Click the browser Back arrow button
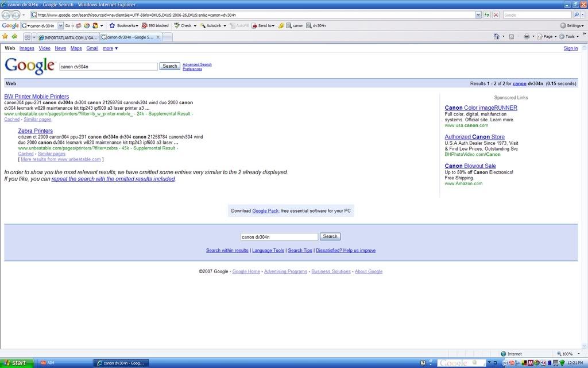 point(6,15)
